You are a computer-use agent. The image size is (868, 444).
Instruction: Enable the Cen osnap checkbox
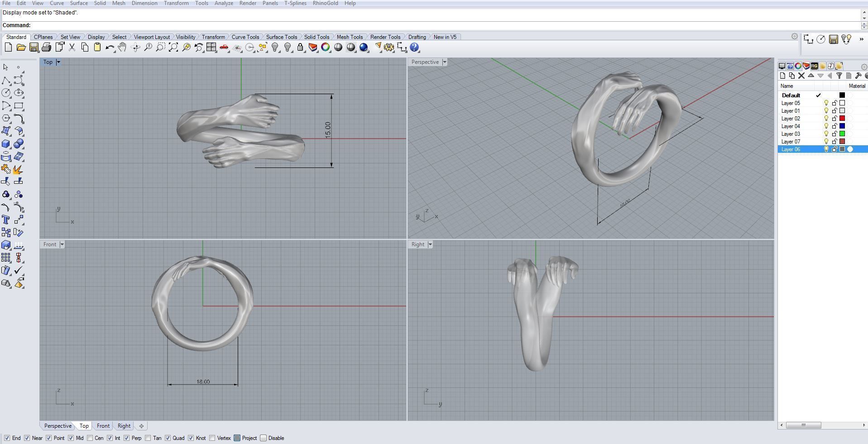pyautogui.click(x=90, y=438)
